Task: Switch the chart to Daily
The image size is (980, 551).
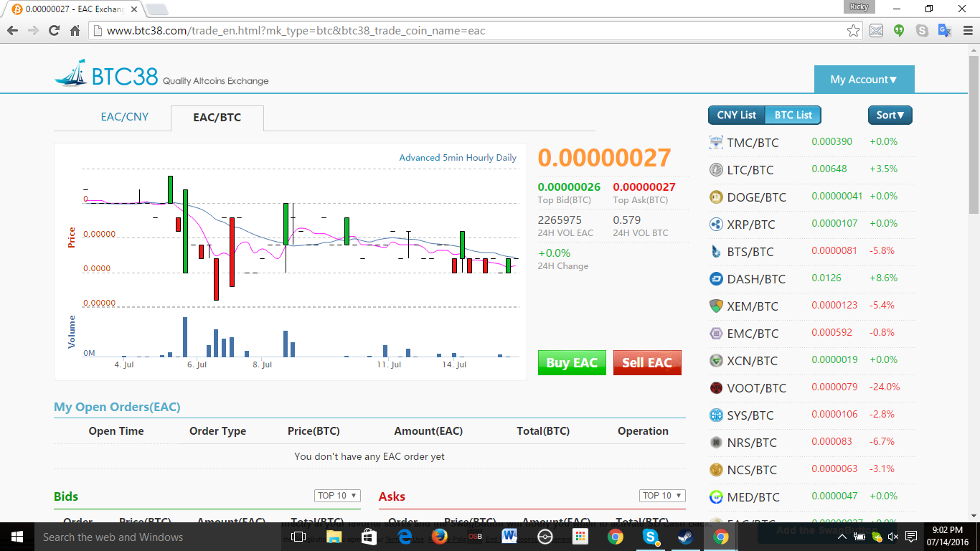Action: click(x=507, y=157)
